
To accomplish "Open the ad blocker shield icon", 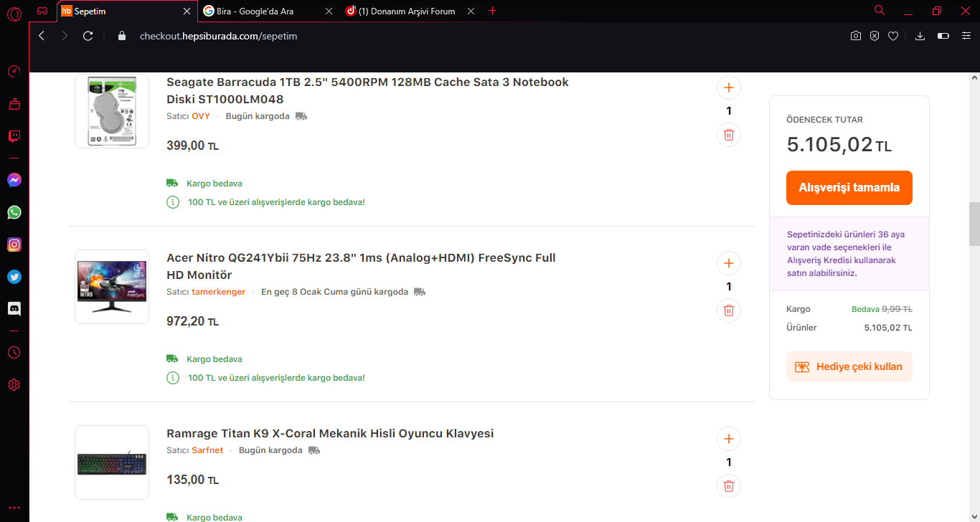I will point(875,36).
